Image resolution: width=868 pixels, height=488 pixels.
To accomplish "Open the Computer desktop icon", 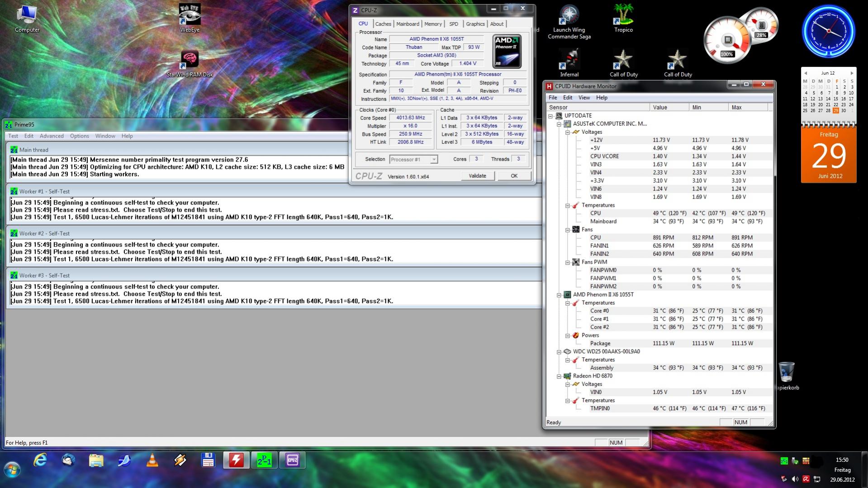I will click(27, 19).
